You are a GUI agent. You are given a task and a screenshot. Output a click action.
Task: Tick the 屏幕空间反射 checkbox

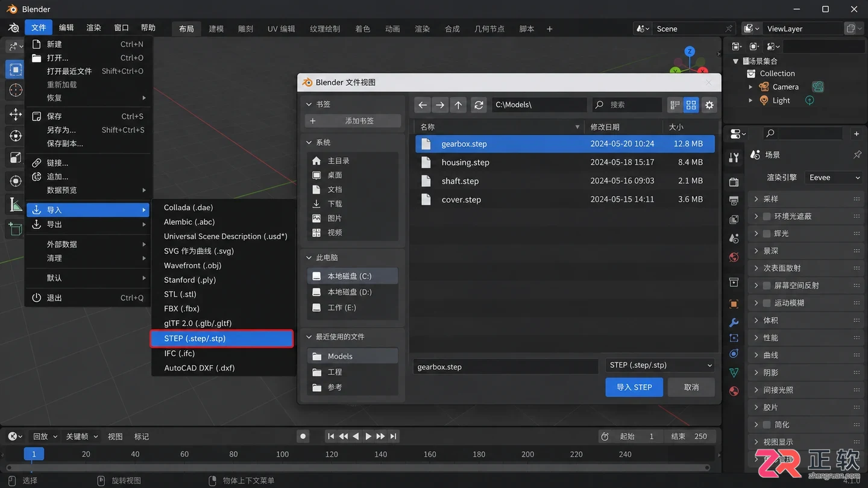click(767, 286)
